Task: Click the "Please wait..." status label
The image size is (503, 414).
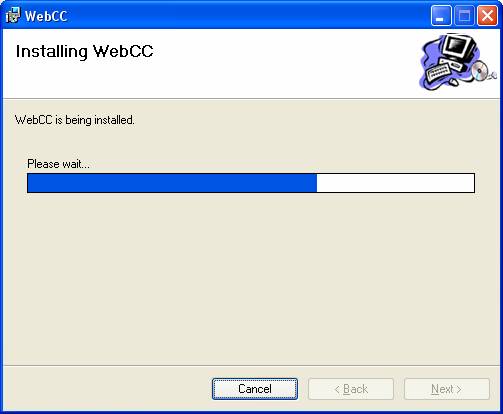Action: pyautogui.click(x=58, y=164)
